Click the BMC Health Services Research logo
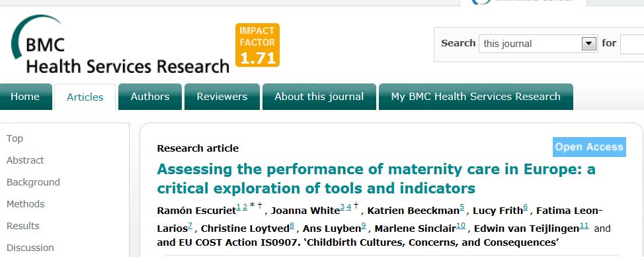This screenshot has height=257, width=644. pyautogui.click(x=120, y=44)
